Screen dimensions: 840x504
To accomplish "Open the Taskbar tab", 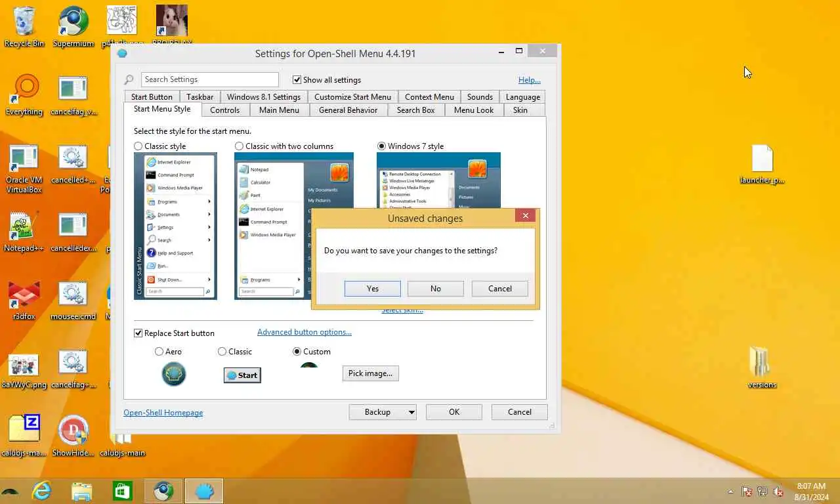I will [x=199, y=96].
